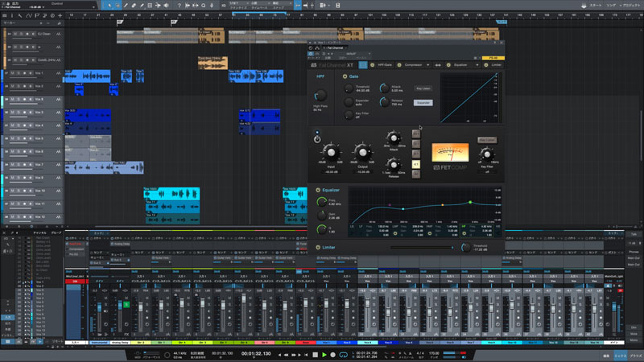Click the plugin window pin icon
644x362 pixels.
pyautogui.click(x=495, y=43)
